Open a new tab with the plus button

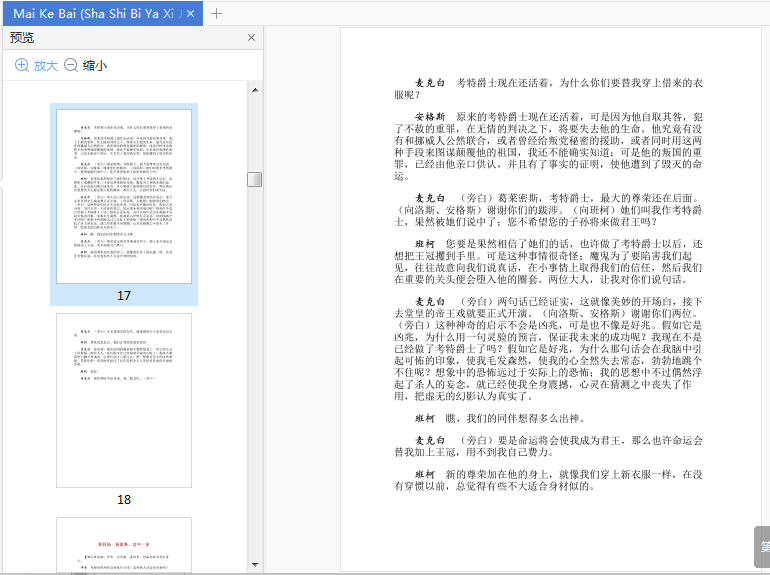point(216,14)
